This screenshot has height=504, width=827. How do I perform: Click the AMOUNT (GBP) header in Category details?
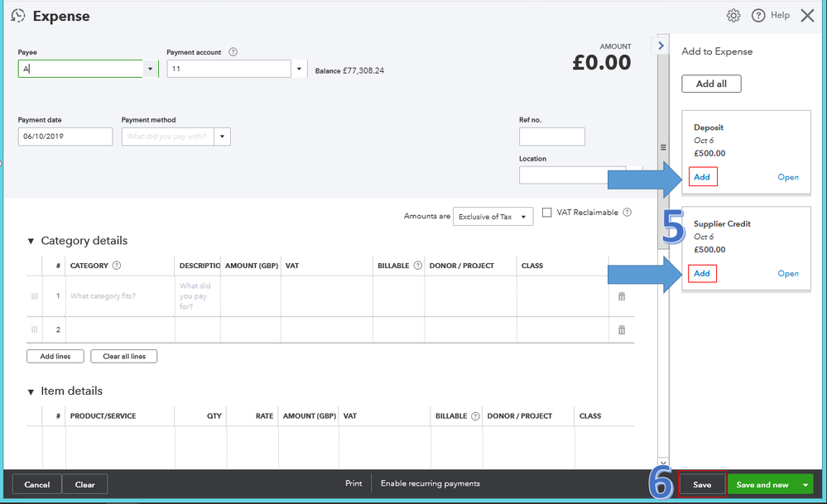252,266
